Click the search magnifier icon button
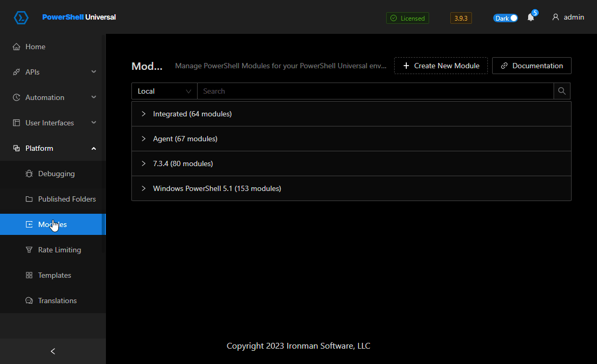Image resolution: width=597 pixels, height=364 pixels. pos(562,91)
